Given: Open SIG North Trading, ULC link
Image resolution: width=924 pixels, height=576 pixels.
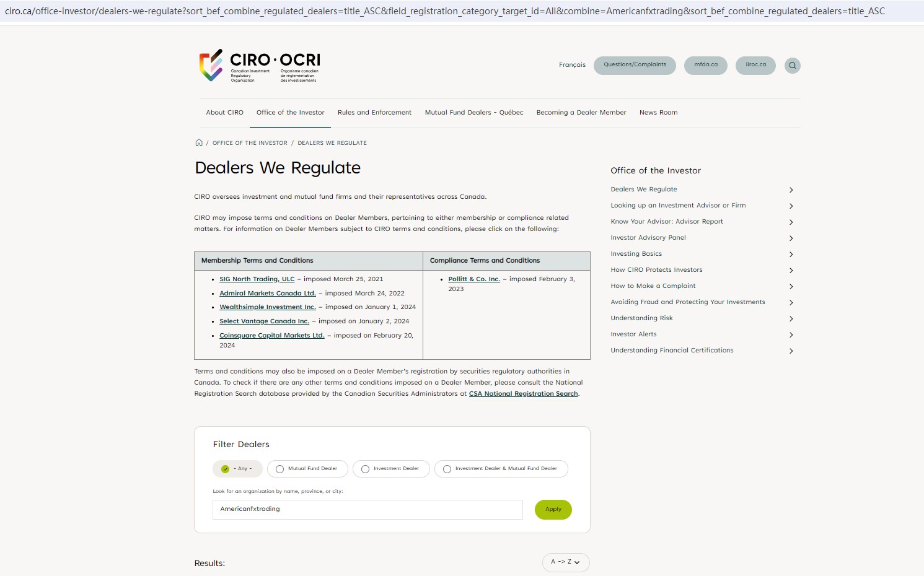Looking at the screenshot, I should (257, 279).
